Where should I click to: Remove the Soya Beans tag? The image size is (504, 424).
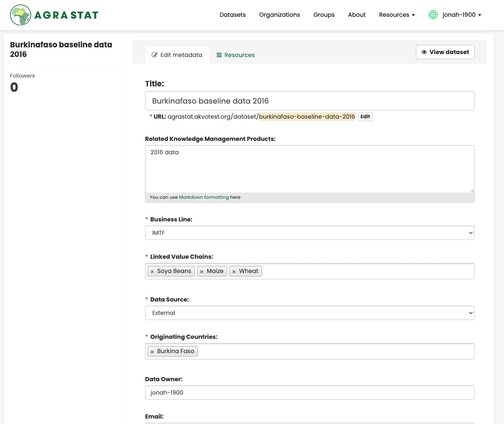(x=152, y=271)
